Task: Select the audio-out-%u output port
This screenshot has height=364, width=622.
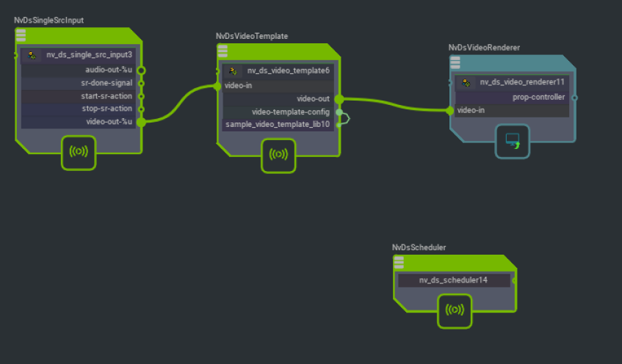Action: pyautogui.click(x=141, y=70)
